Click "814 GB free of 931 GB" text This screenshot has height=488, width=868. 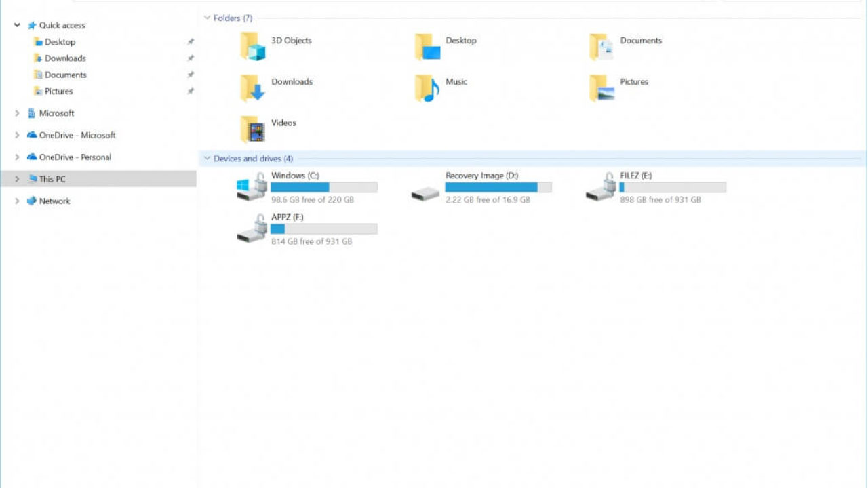[x=312, y=241]
